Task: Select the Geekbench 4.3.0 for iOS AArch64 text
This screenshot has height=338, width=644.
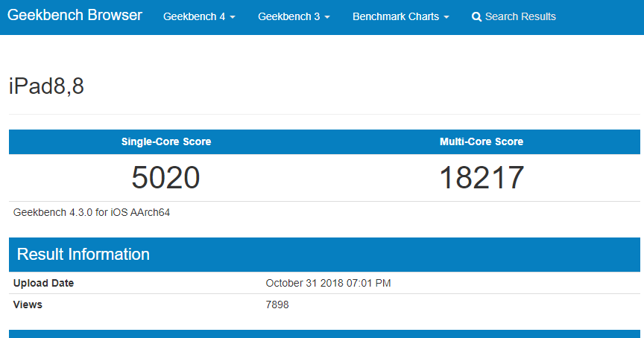Action: pyautogui.click(x=92, y=212)
